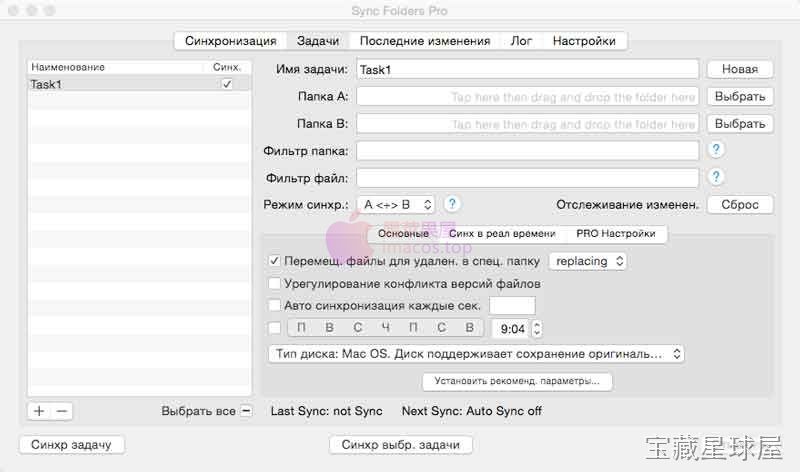The width and height of the screenshot is (800, 472).
Task: Switch to Задачи tab
Action: tap(318, 41)
